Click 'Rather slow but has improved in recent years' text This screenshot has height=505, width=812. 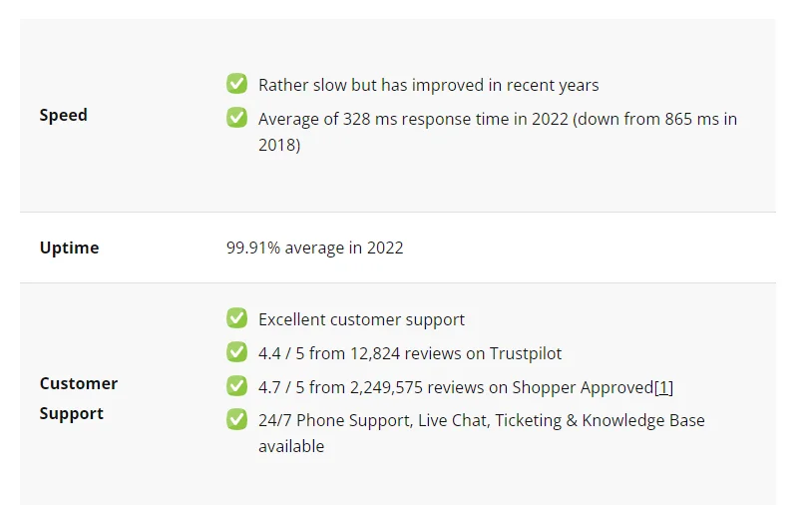[428, 85]
